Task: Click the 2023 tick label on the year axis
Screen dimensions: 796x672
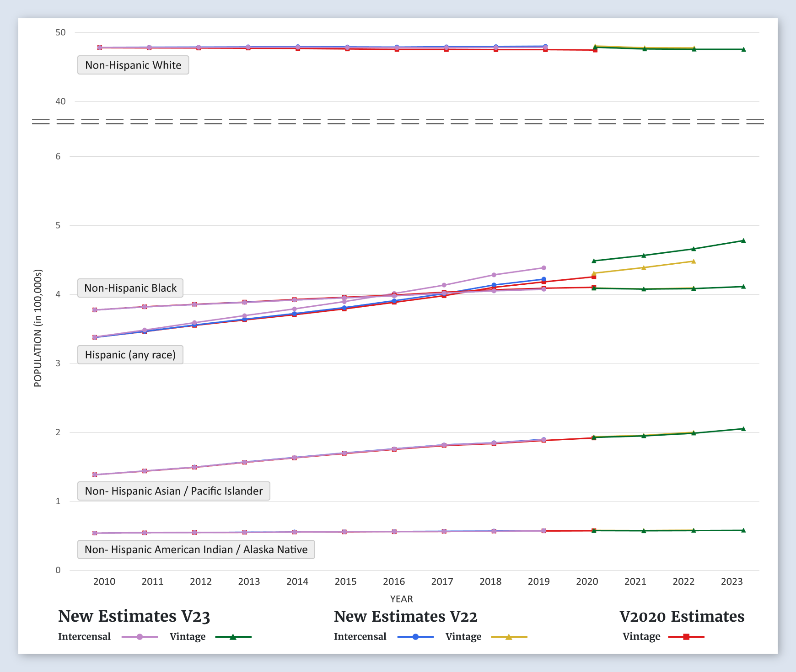Action: [731, 581]
